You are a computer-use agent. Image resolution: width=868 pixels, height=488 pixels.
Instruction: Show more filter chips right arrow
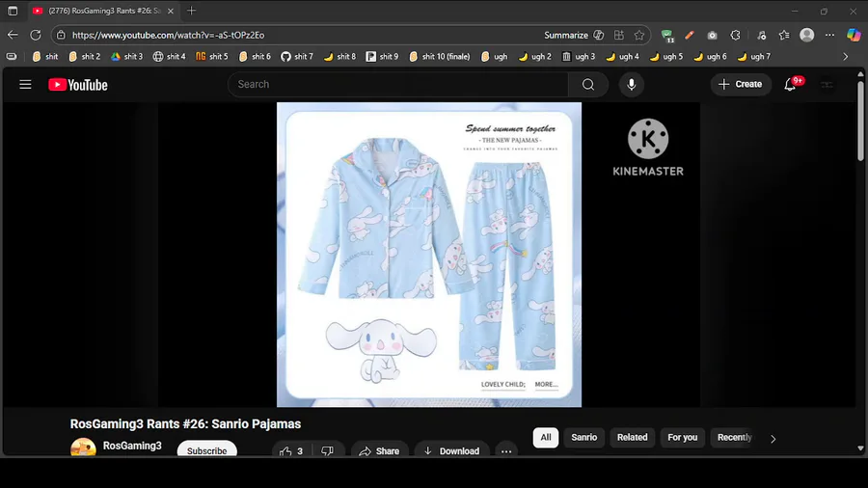click(773, 439)
